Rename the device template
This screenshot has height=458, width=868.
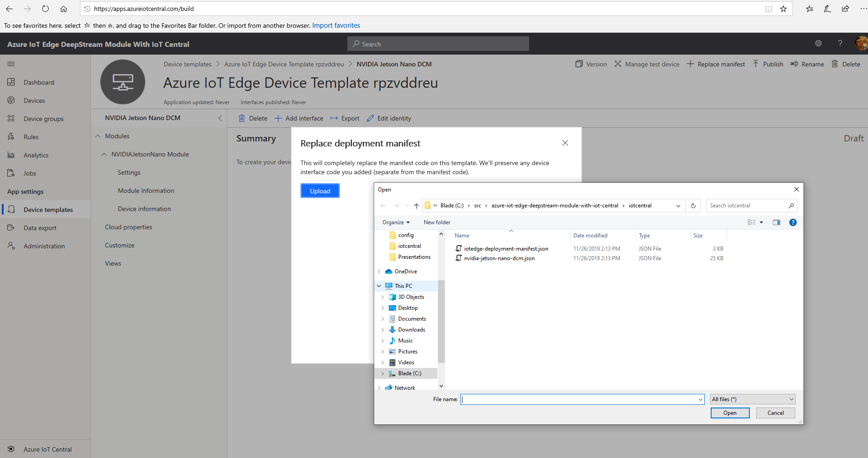(807, 64)
